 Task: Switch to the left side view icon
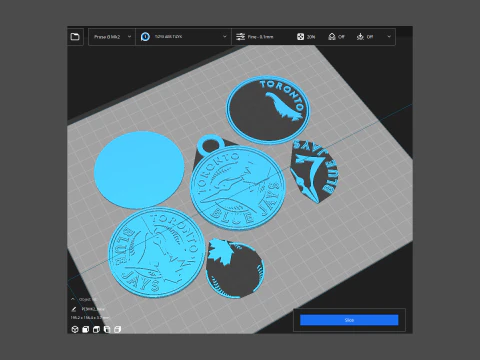107,329
